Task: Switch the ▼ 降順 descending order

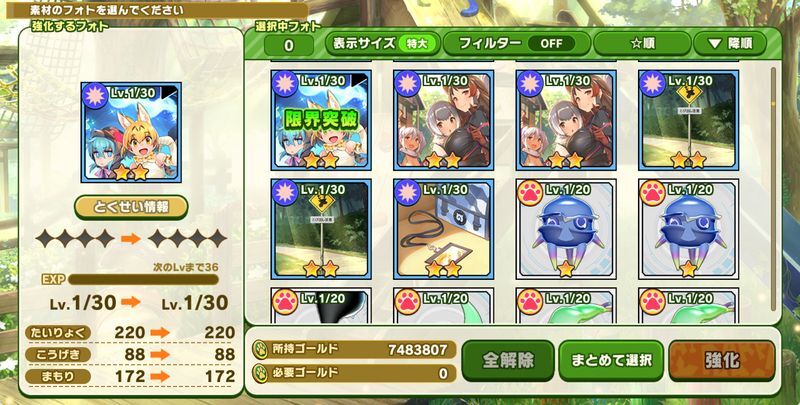Action: pos(730,44)
